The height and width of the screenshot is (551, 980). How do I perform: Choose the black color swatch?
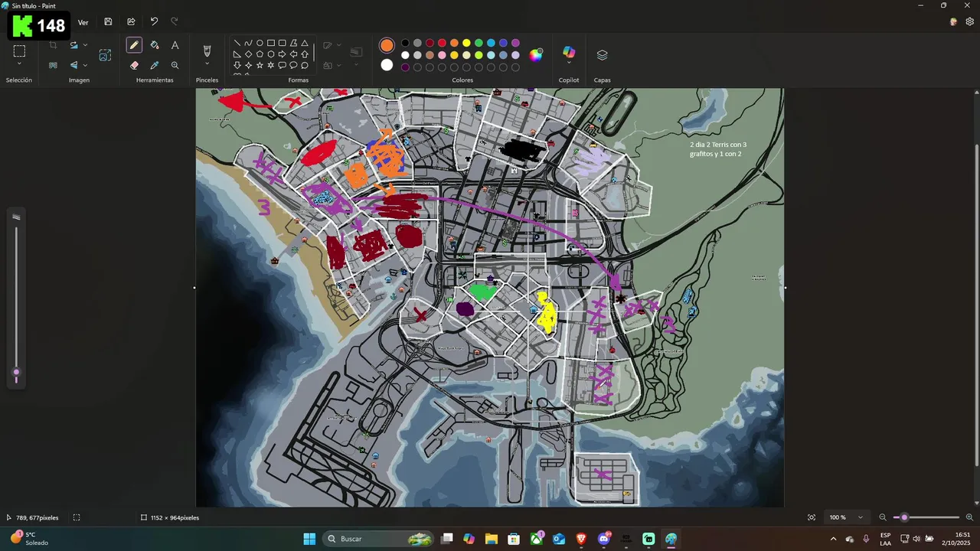(x=405, y=43)
